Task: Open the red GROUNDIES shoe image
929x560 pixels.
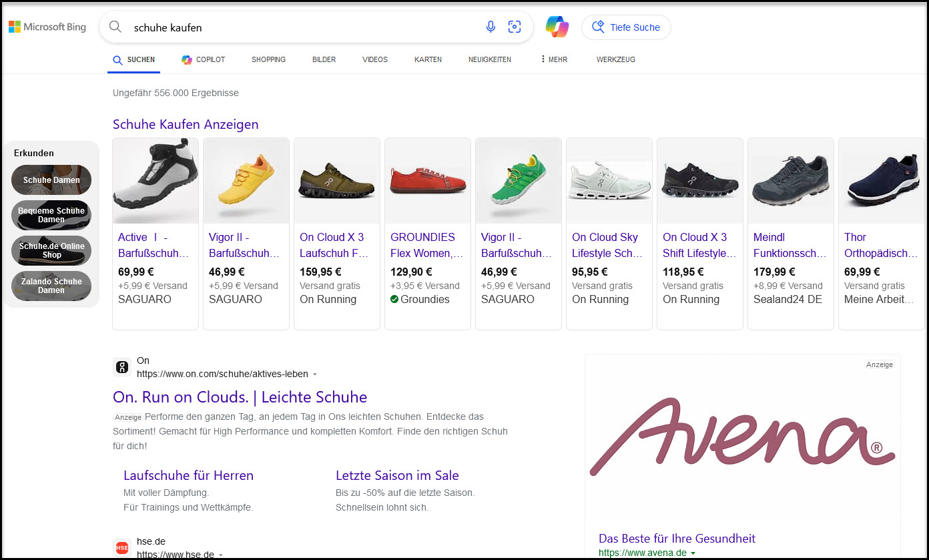Action: tap(428, 181)
